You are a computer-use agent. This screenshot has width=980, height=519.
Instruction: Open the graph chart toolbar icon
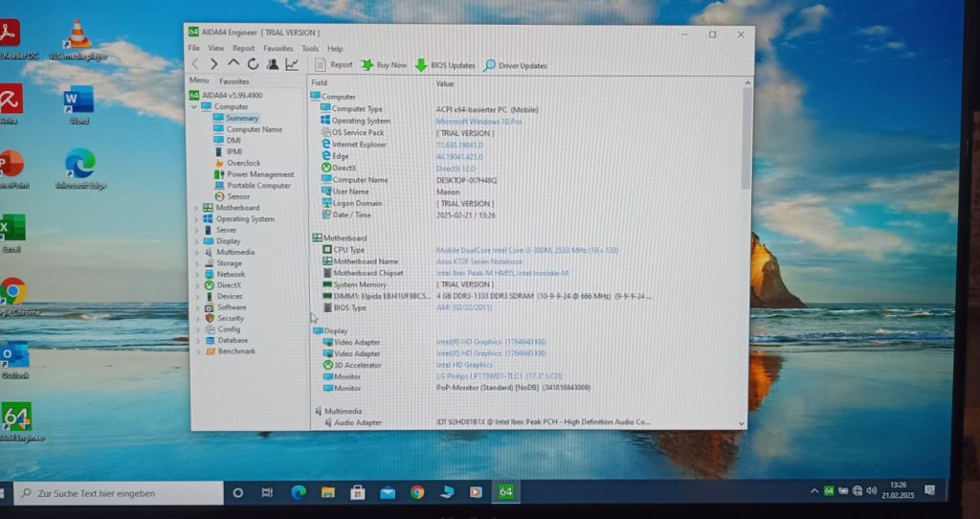(292, 64)
